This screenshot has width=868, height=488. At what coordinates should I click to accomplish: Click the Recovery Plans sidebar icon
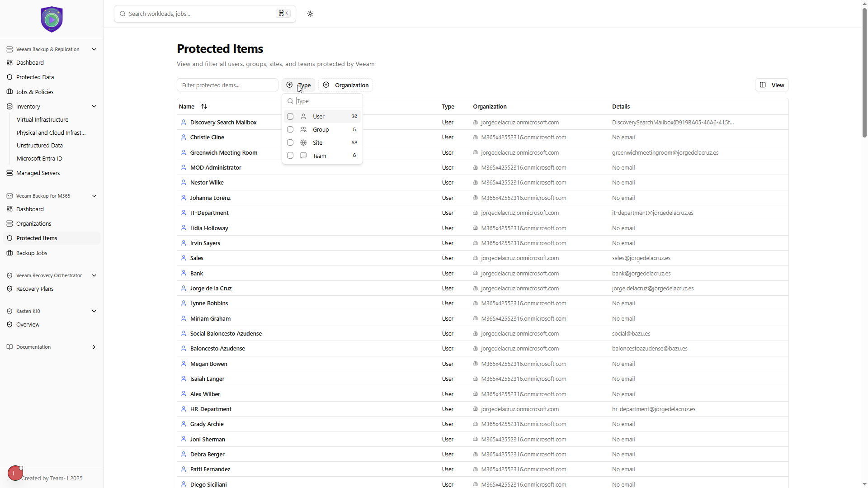pyautogui.click(x=9, y=289)
